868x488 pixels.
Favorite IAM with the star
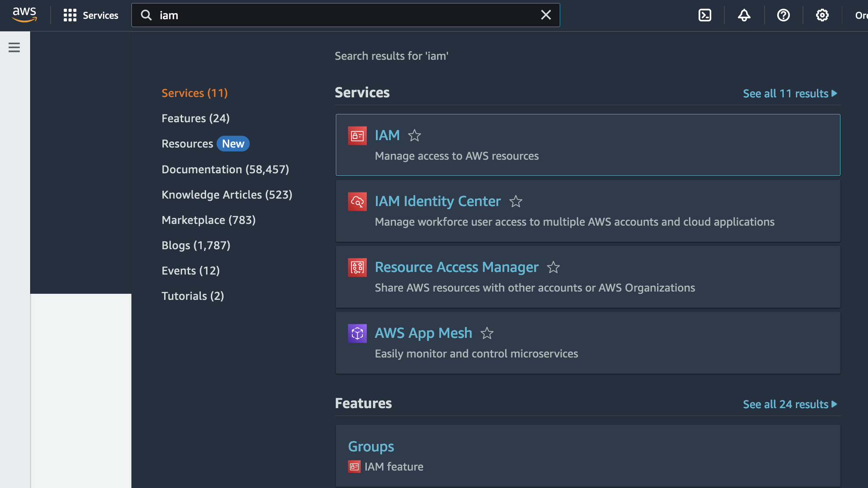point(414,136)
